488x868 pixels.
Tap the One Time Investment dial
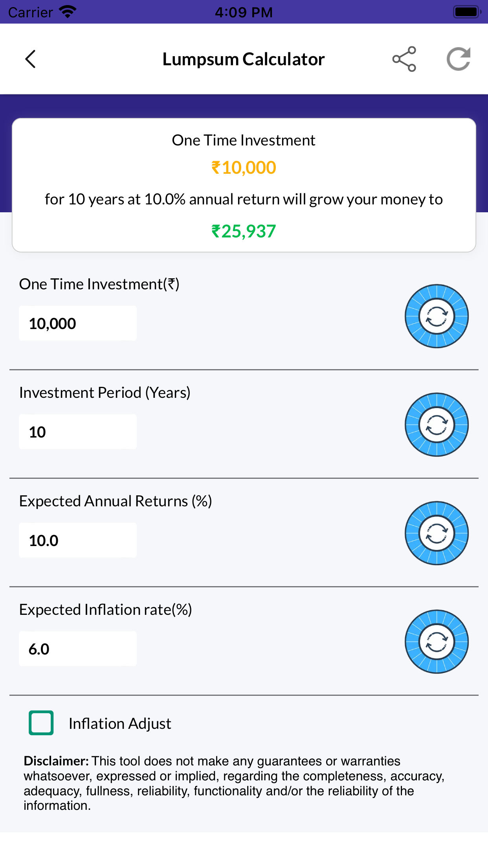[x=437, y=316]
